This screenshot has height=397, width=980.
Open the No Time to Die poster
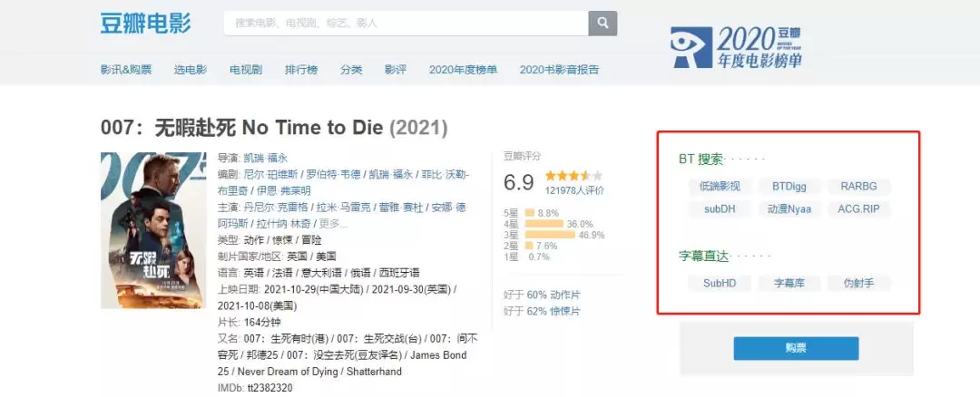[152, 230]
